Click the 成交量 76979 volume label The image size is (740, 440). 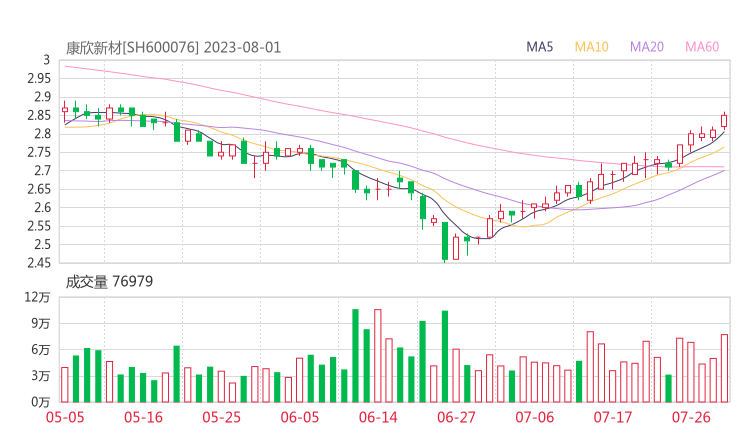[109, 282]
